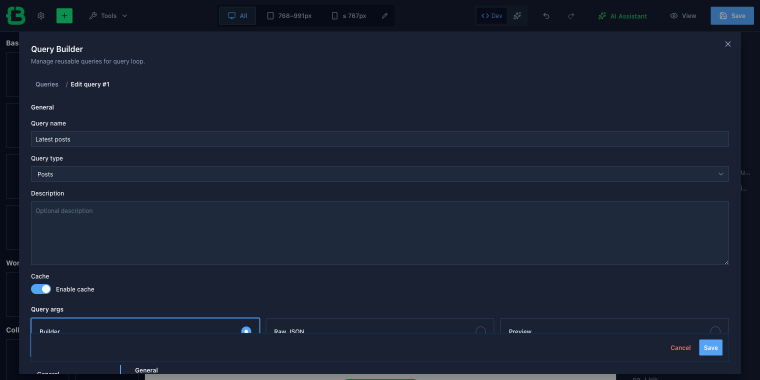
Task: Close the Query Builder dialog
Action: [728, 44]
